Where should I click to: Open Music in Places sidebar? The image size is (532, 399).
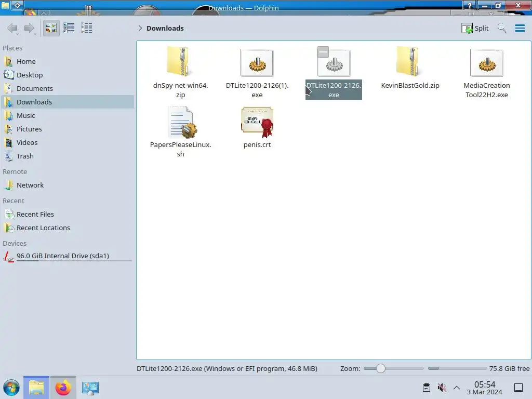(x=68, y=116)
